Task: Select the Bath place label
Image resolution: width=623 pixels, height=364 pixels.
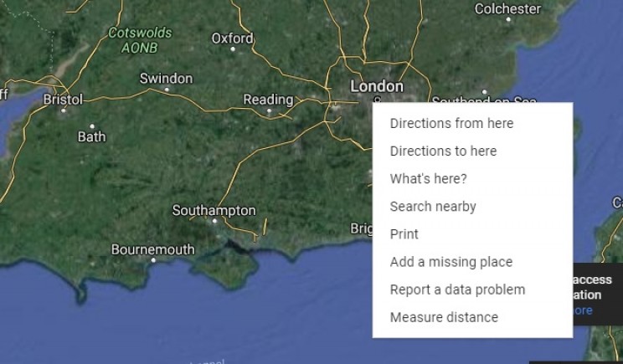Action: 91,136
